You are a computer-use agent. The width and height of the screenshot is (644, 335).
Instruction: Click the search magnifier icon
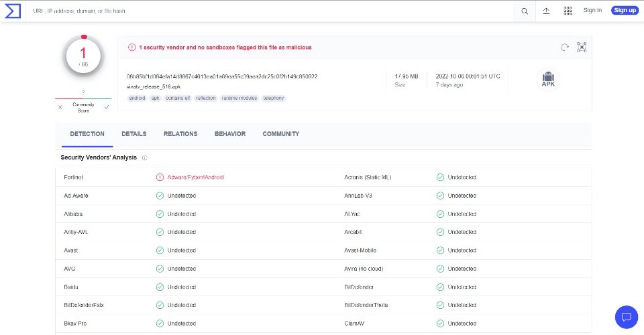click(x=525, y=11)
